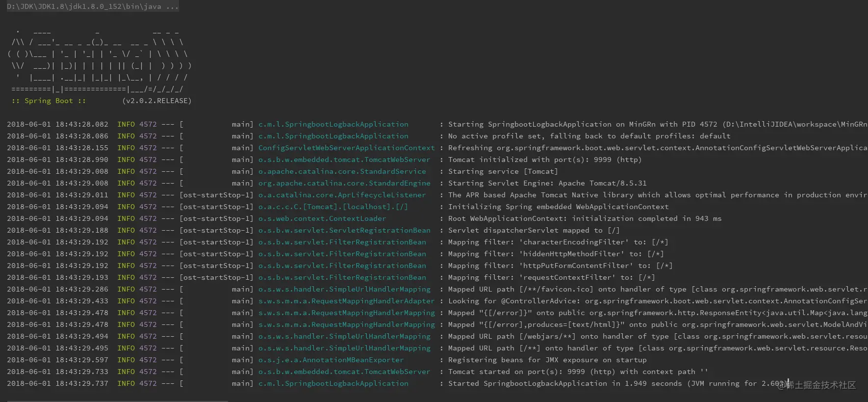This screenshot has height=402, width=868.
Task: Click 'Root WebApplicationContext: initialization completed' message
Action: point(585,218)
